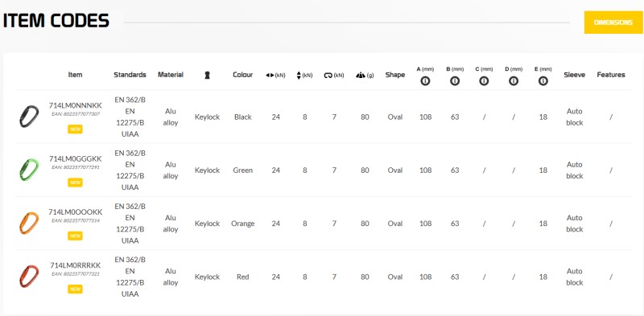Click Auto block in the Orange row
Screen dimensions: 644x316
(x=575, y=224)
